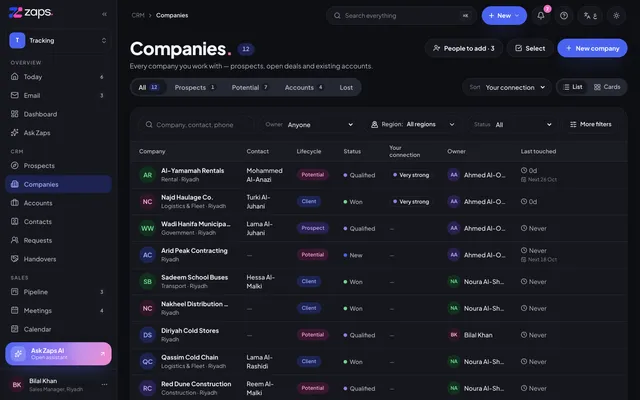640x400 pixels.
Task: Select the Lost tab
Action: coord(346,87)
